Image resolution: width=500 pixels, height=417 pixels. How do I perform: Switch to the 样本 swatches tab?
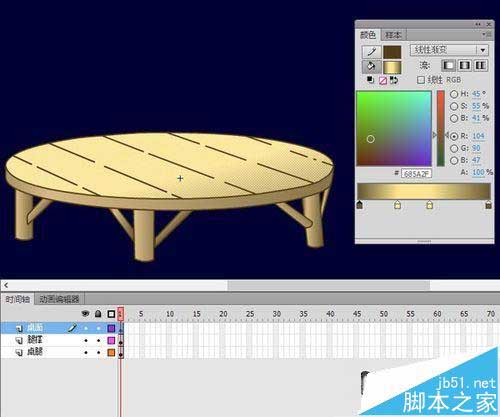point(393,35)
